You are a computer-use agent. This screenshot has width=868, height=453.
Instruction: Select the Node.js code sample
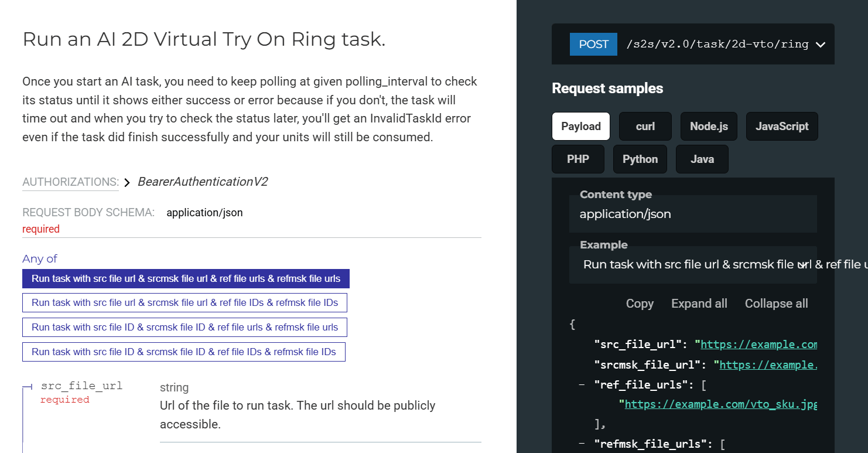point(709,126)
